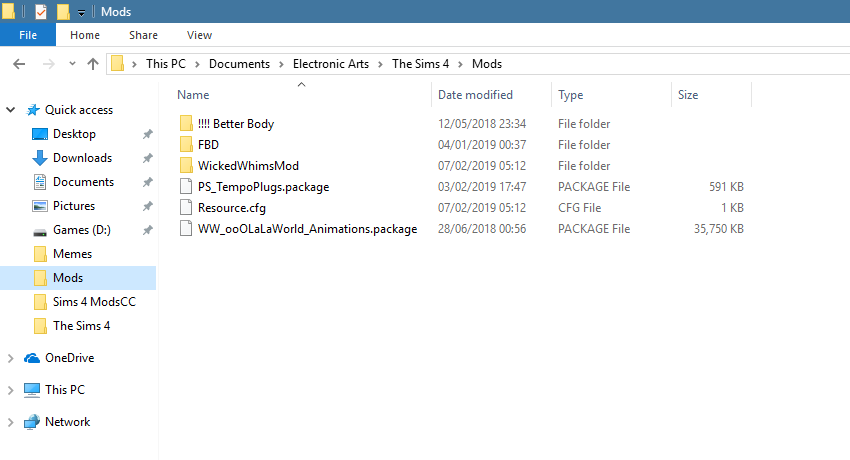
Task: Collapse the Quick access tree
Action: point(10,110)
